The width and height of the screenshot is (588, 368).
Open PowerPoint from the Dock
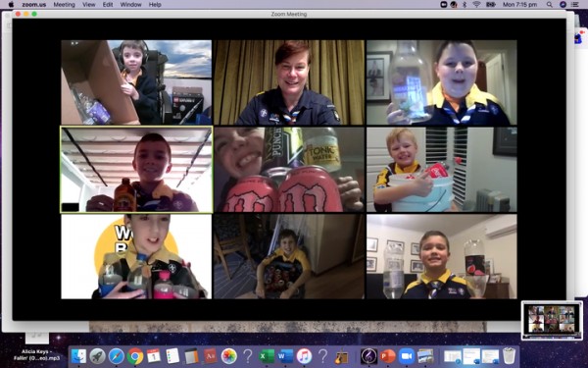387,356
